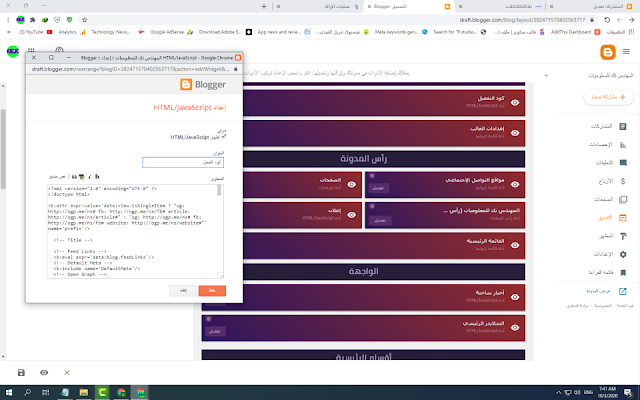Screen dimensions: 640x400
Task: Show hidden system tray icons chevron
Action: [x=558, y=393]
